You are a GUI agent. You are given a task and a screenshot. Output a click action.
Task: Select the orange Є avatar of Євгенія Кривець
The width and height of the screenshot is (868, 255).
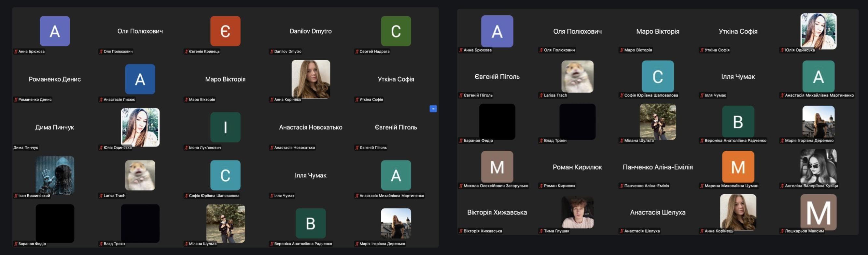click(x=225, y=31)
